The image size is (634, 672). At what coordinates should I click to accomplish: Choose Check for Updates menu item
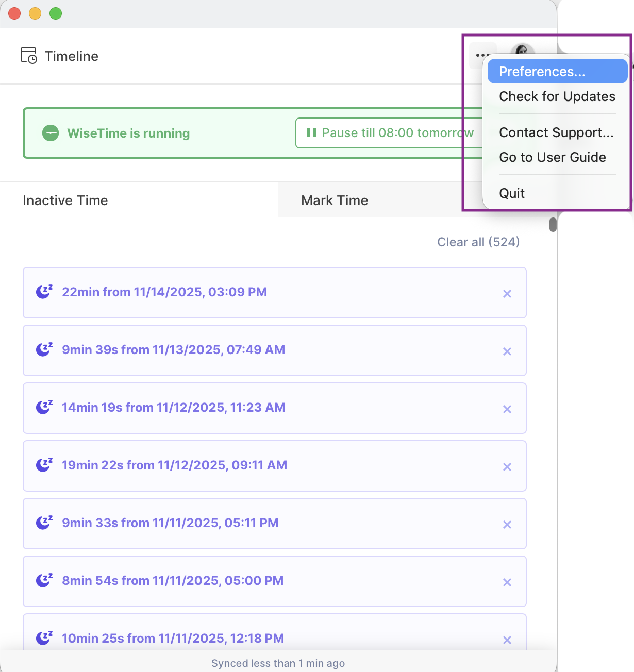(x=557, y=96)
